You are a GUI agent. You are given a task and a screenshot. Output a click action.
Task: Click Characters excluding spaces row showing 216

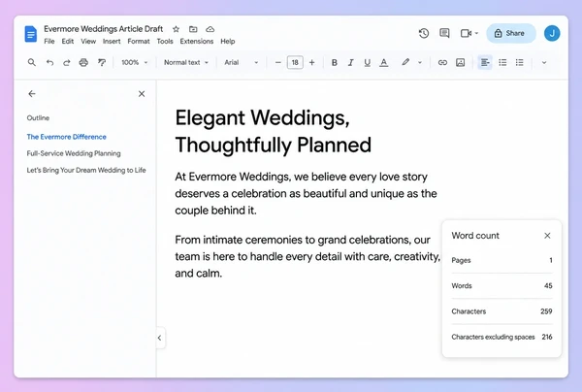coord(501,337)
